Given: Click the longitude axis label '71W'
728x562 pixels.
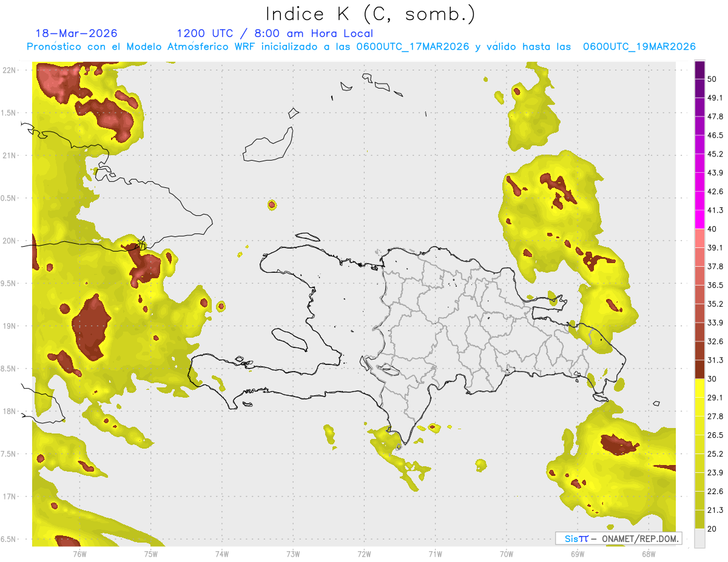Looking at the screenshot, I should pos(435,554).
